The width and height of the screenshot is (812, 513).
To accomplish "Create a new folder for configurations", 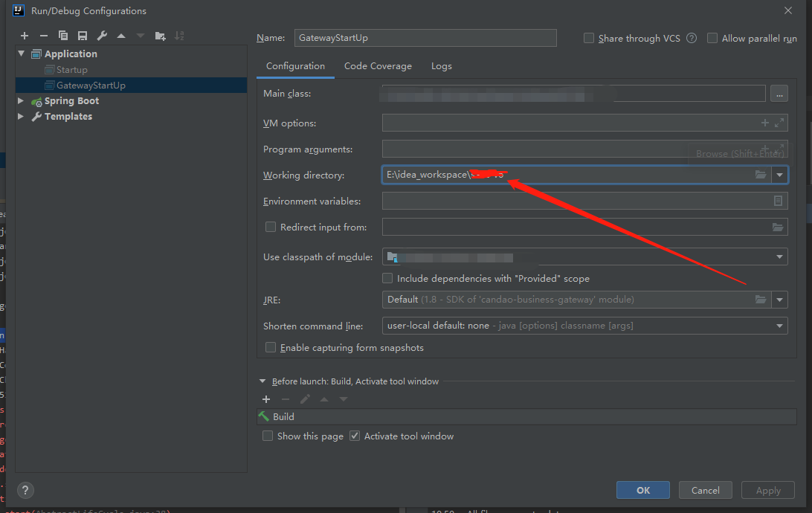I will pyautogui.click(x=159, y=35).
